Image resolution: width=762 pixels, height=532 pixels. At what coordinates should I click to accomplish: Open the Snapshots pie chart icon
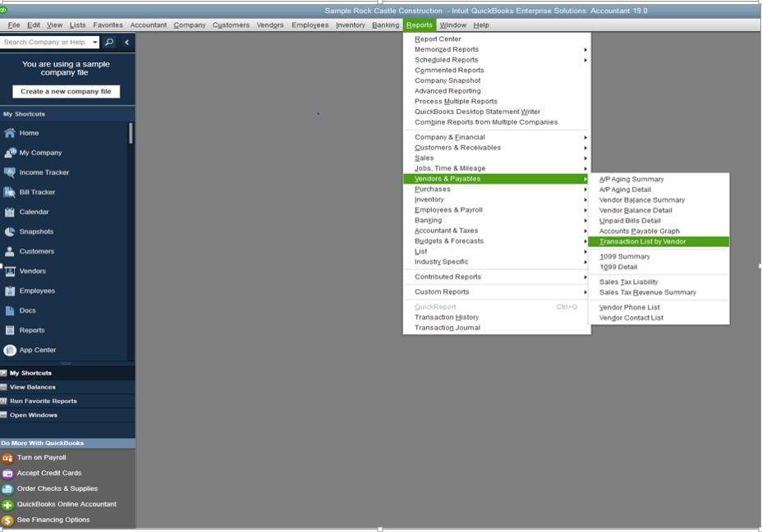[x=10, y=232]
